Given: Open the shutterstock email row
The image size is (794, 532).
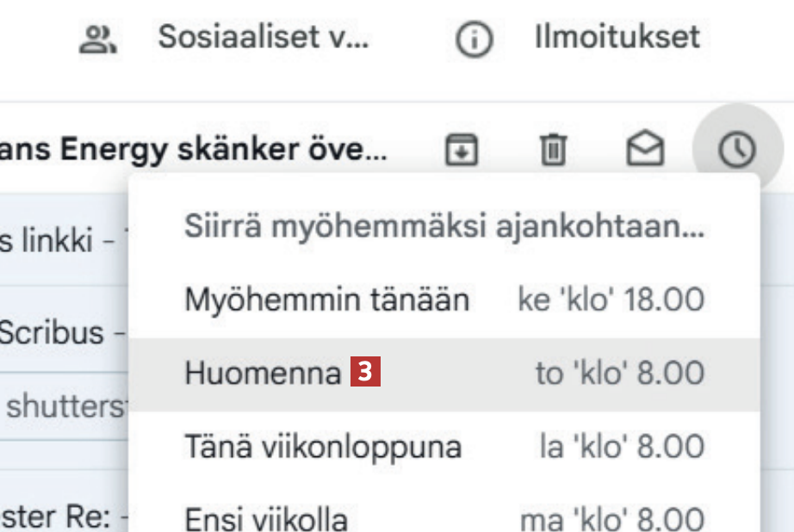Looking at the screenshot, I should [62, 405].
